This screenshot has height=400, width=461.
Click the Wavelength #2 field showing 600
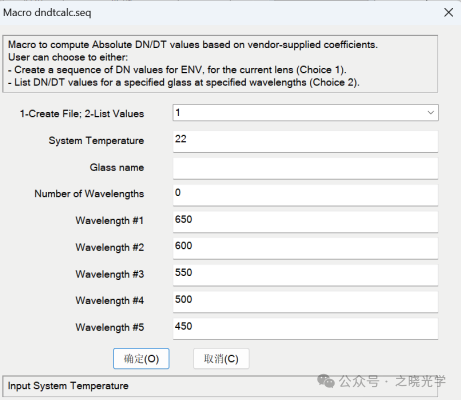pyautogui.click(x=305, y=248)
